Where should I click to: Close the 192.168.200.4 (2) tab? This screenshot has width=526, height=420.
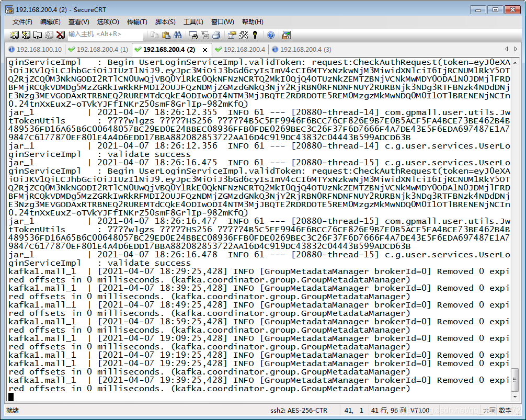pos(205,50)
